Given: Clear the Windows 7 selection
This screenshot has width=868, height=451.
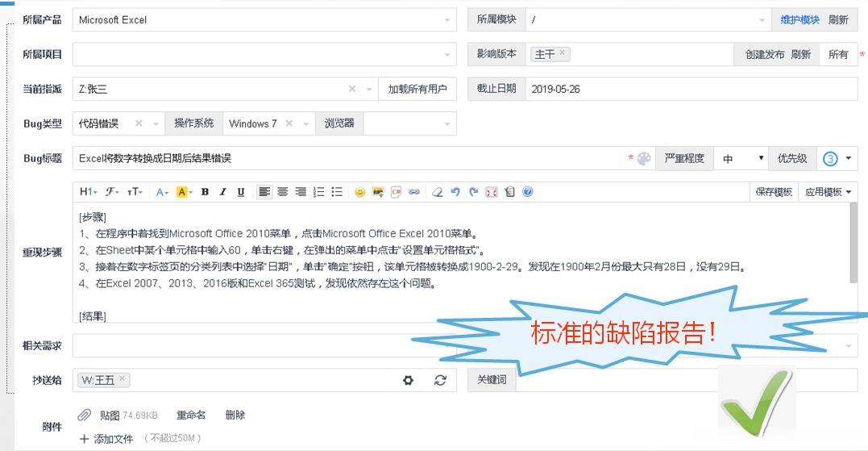Looking at the screenshot, I should pos(289,123).
